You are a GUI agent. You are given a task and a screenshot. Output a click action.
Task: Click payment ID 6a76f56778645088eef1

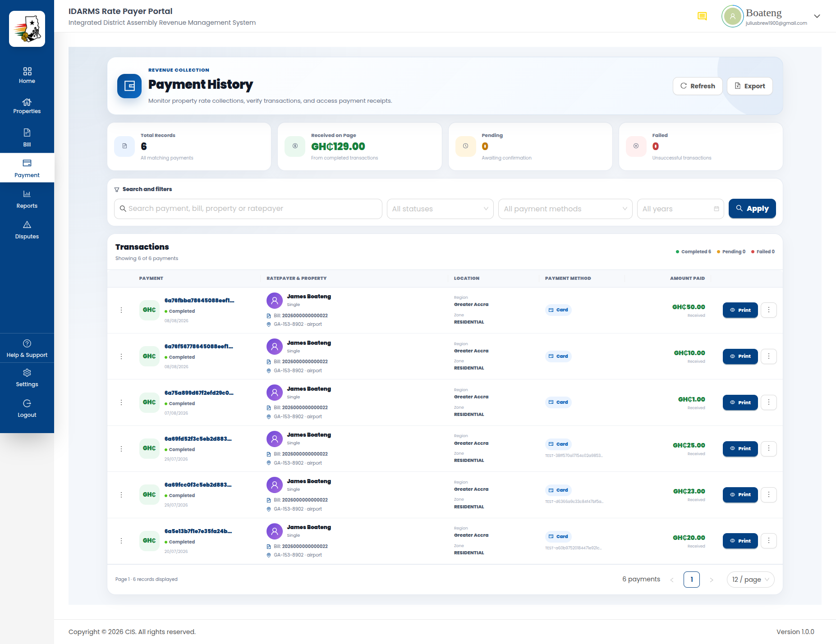pyautogui.click(x=199, y=347)
